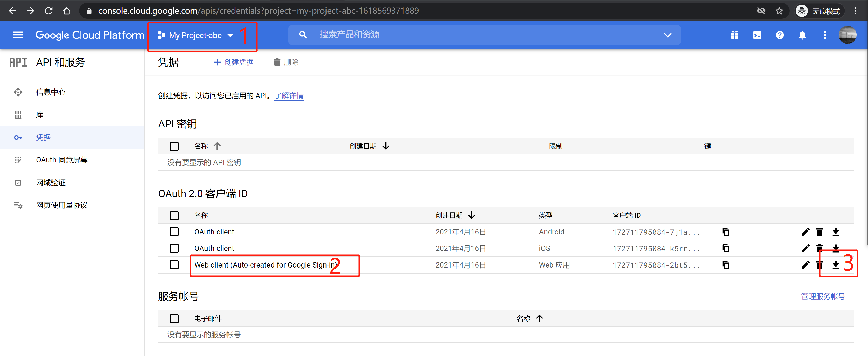Screen dimensions: 868x356
Task: Open 库 library in sidebar
Action: 72,115
